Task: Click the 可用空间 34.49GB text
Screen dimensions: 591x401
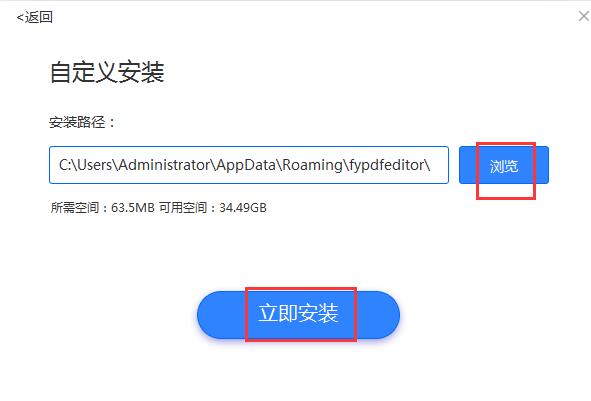Action: tap(213, 208)
